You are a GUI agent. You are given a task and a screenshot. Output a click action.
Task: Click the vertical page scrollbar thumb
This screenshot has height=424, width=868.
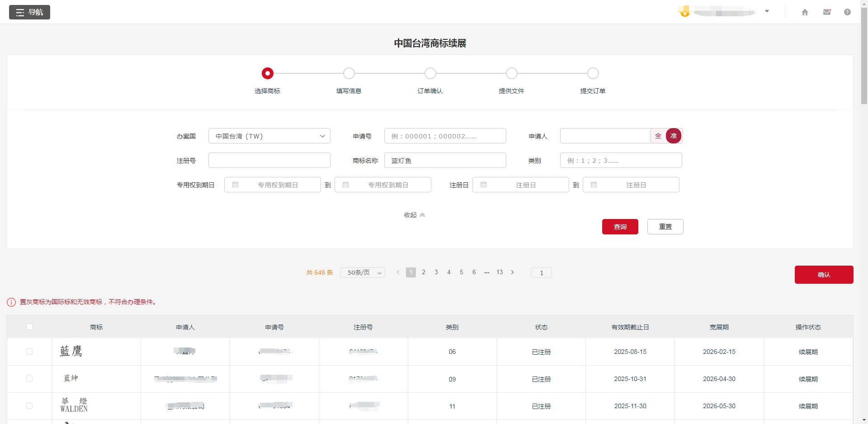(864, 55)
